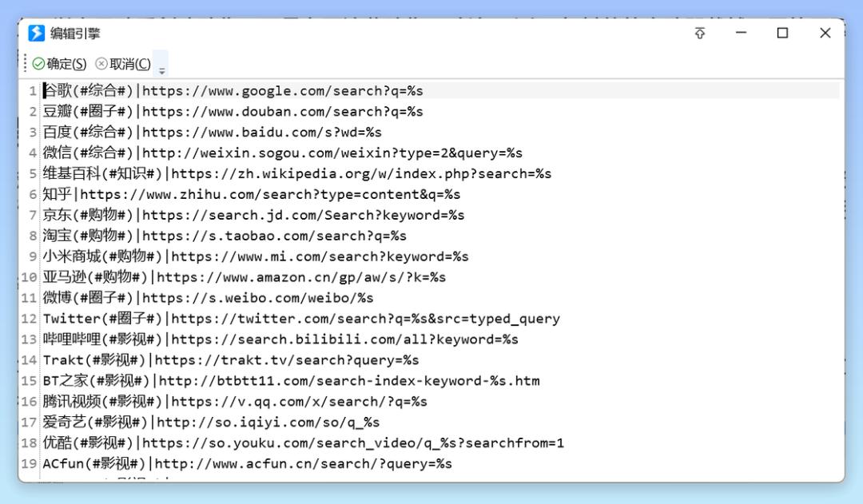This screenshot has width=863, height=504.
Task: Click the 编辑引擎 window title text
Action: click(75, 34)
